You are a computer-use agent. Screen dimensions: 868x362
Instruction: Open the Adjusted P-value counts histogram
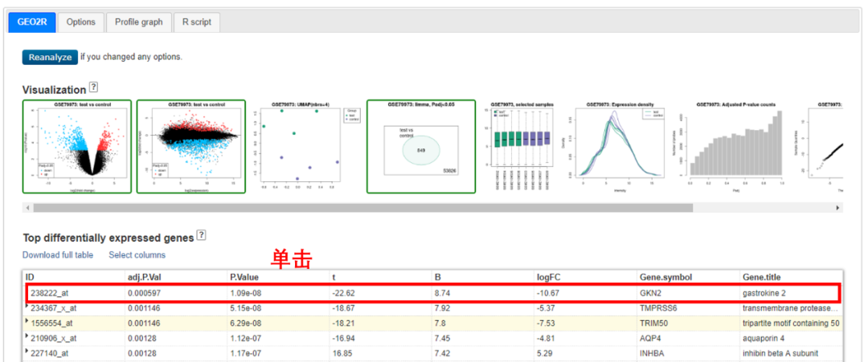[733, 146]
